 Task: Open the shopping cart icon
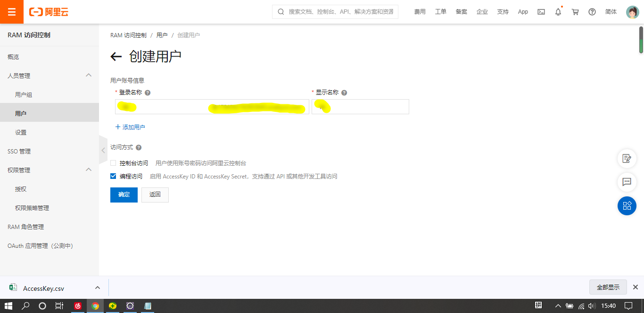tap(575, 12)
